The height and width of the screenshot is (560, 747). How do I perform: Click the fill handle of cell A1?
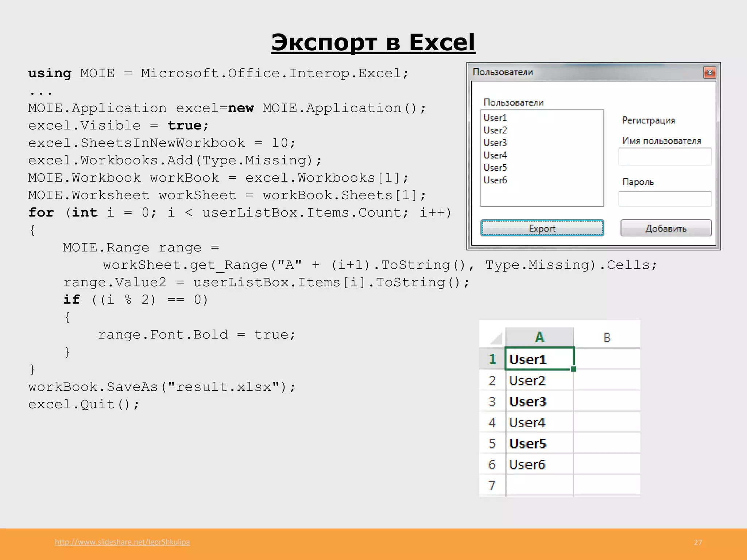(x=573, y=369)
